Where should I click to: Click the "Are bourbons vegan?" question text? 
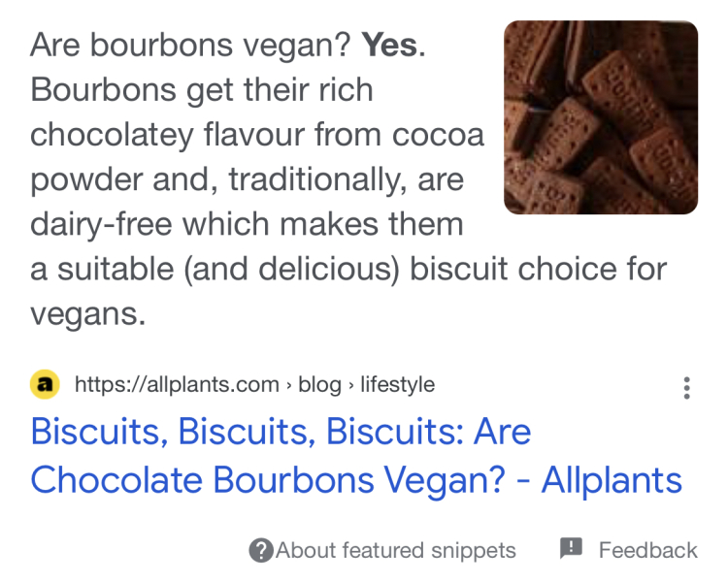[191, 45]
